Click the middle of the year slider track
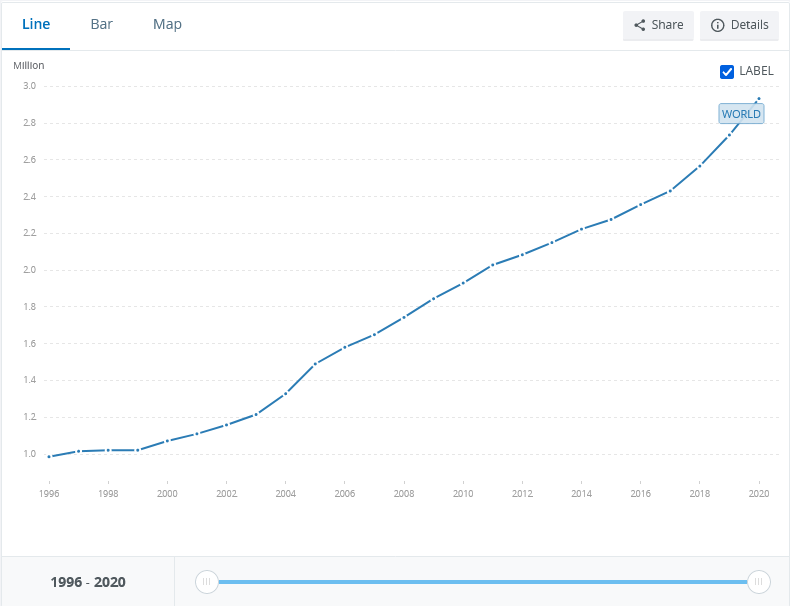 (482, 581)
